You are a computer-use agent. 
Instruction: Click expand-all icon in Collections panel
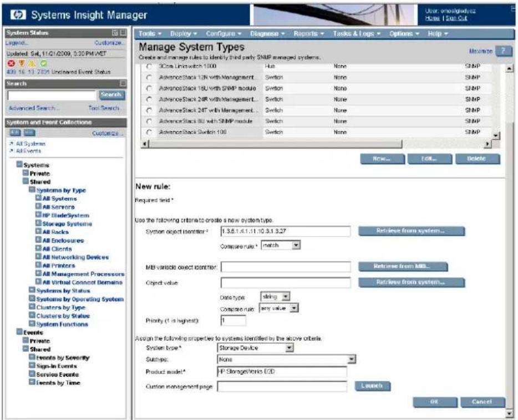[15, 133]
